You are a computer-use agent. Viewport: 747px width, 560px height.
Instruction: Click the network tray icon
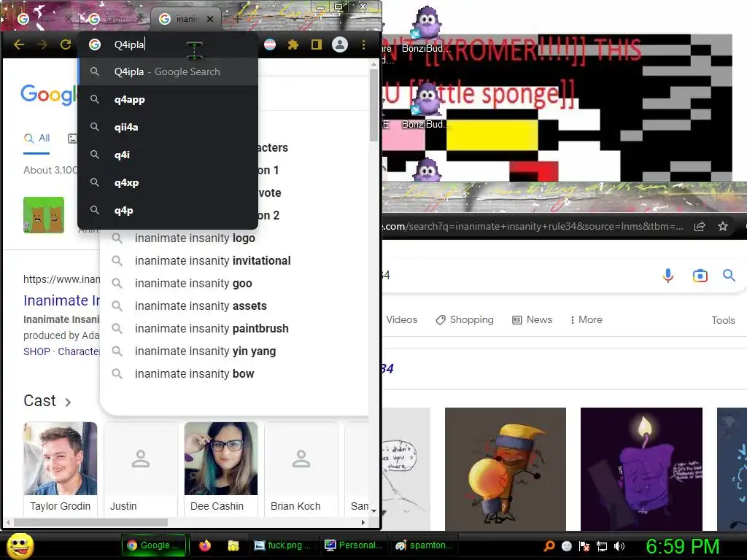click(602, 546)
